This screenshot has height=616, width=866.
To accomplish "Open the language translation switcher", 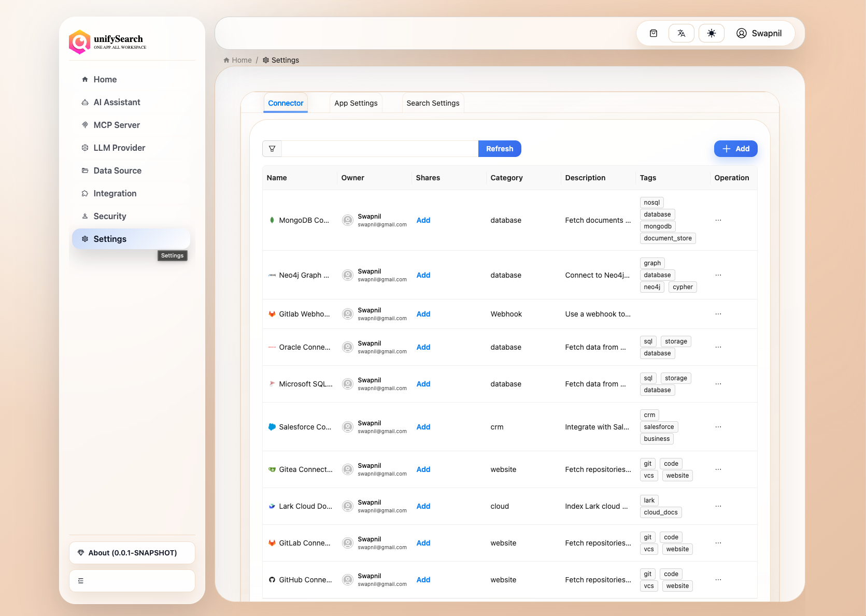I will click(682, 33).
